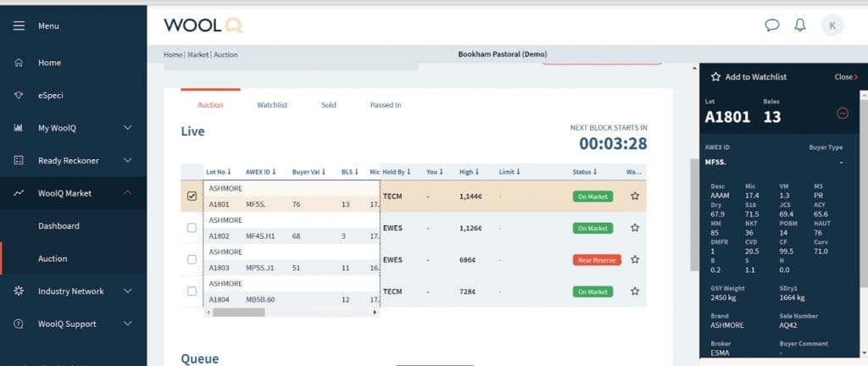Check the checkbox for lot A1803
This screenshot has width=868, height=366.
[x=192, y=259]
